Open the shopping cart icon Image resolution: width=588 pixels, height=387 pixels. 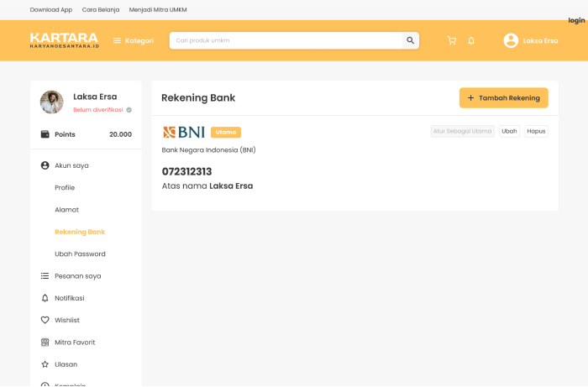452,40
